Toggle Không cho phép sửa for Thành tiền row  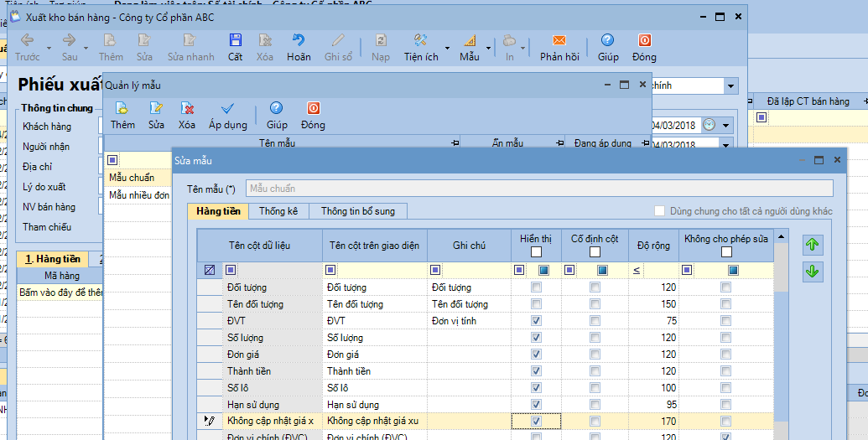coord(725,370)
